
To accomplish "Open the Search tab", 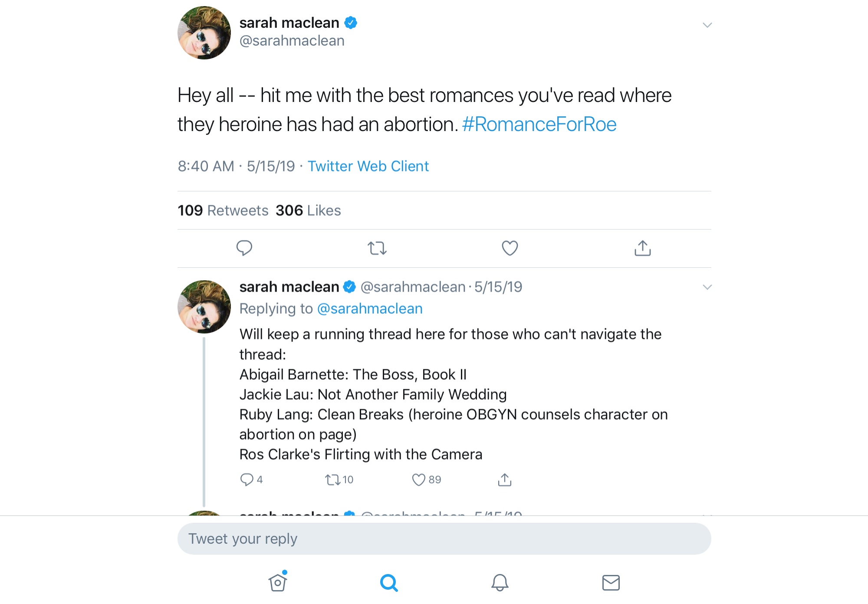I will (x=389, y=582).
